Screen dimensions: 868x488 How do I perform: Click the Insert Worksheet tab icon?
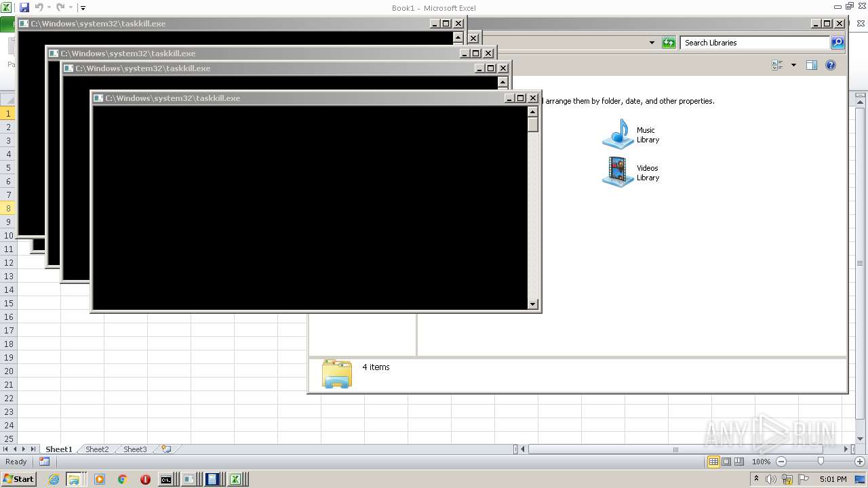point(166,449)
